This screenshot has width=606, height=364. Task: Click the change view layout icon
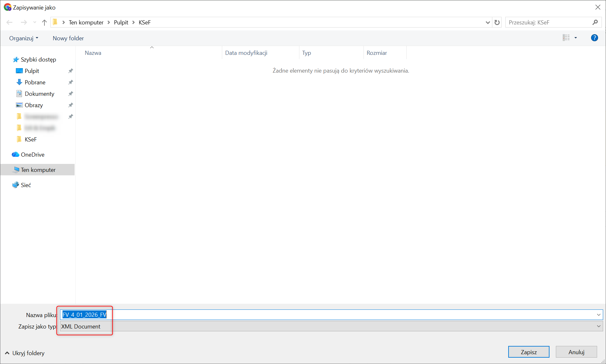pyautogui.click(x=566, y=38)
